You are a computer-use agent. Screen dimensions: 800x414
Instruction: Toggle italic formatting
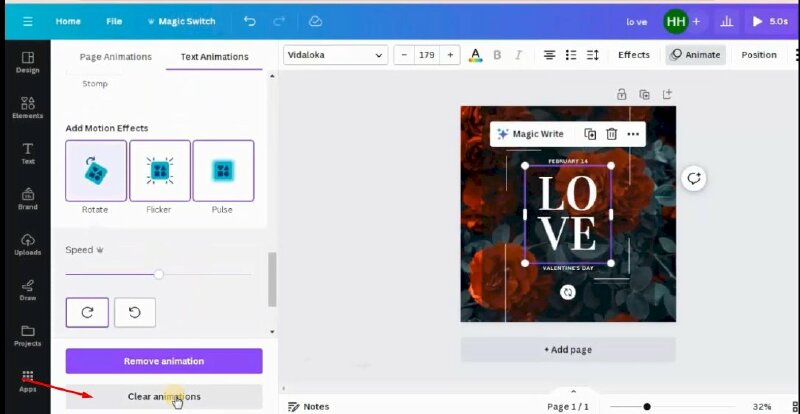[519, 55]
